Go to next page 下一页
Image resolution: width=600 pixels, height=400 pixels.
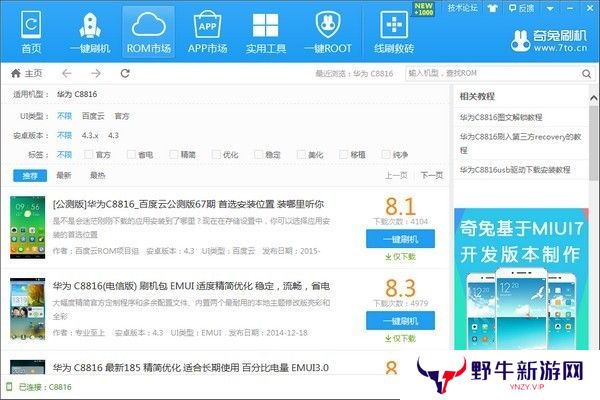click(432, 175)
